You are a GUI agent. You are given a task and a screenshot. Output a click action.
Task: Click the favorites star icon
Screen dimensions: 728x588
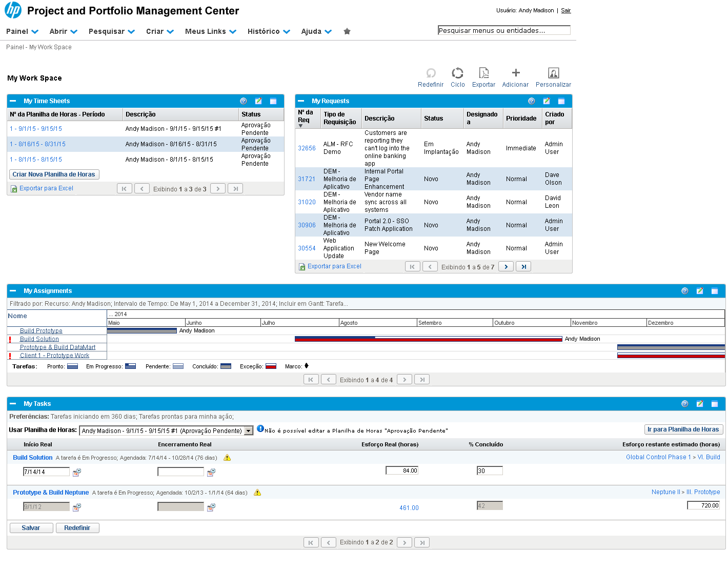(x=347, y=31)
